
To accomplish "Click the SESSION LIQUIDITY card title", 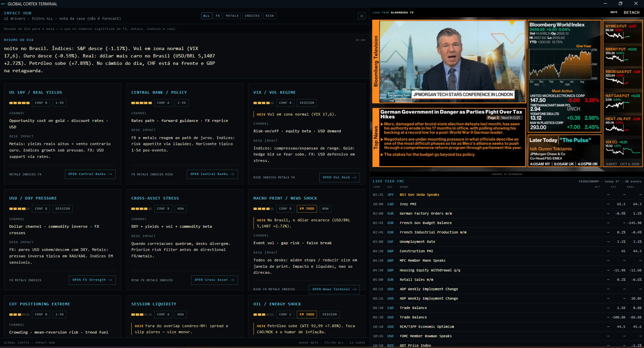I will (x=154, y=304).
